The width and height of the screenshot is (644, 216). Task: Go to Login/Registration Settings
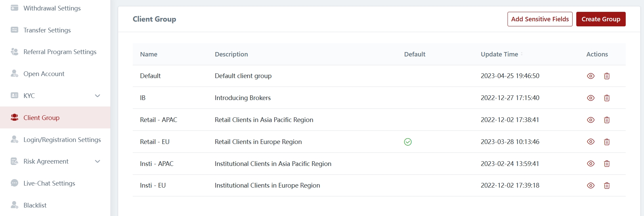[x=62, y=140]
